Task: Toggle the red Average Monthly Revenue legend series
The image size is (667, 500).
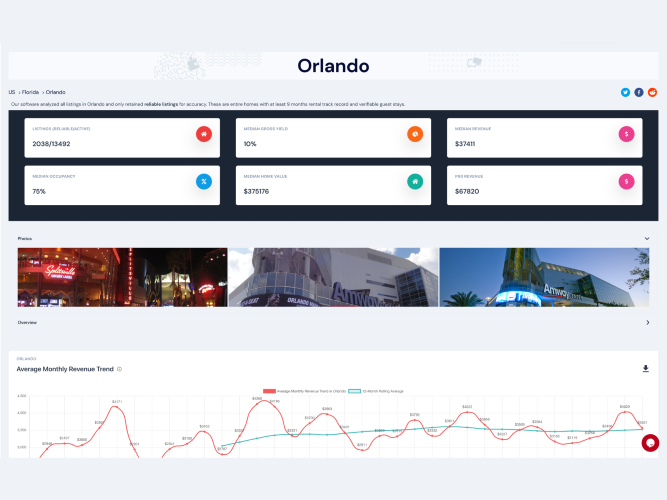Action: coord(304,391)
